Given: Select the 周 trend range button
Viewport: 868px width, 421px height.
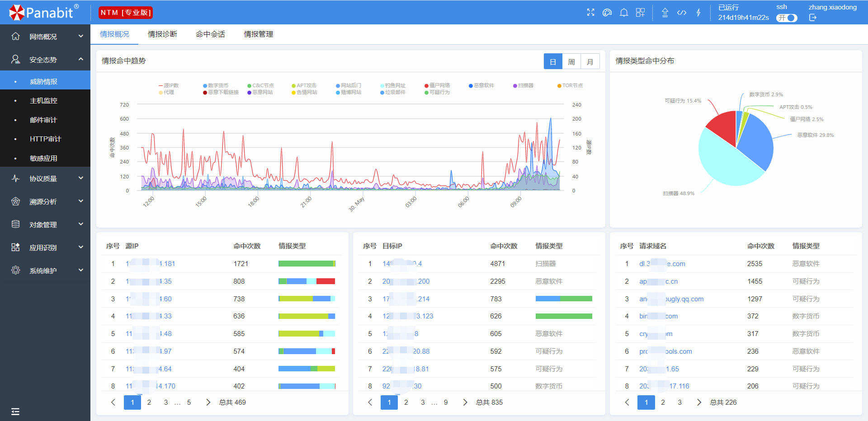Looking at the screenshot, I should (571, 61).
